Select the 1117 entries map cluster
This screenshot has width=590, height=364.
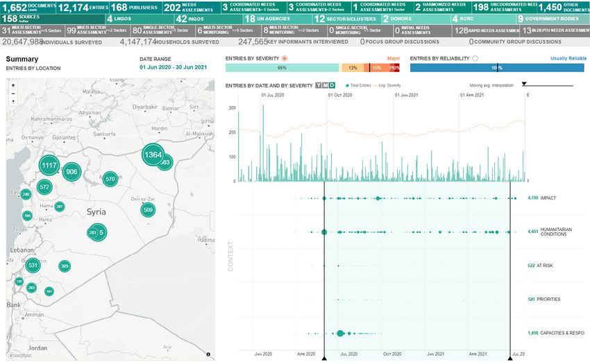click(x=49, y=166)
